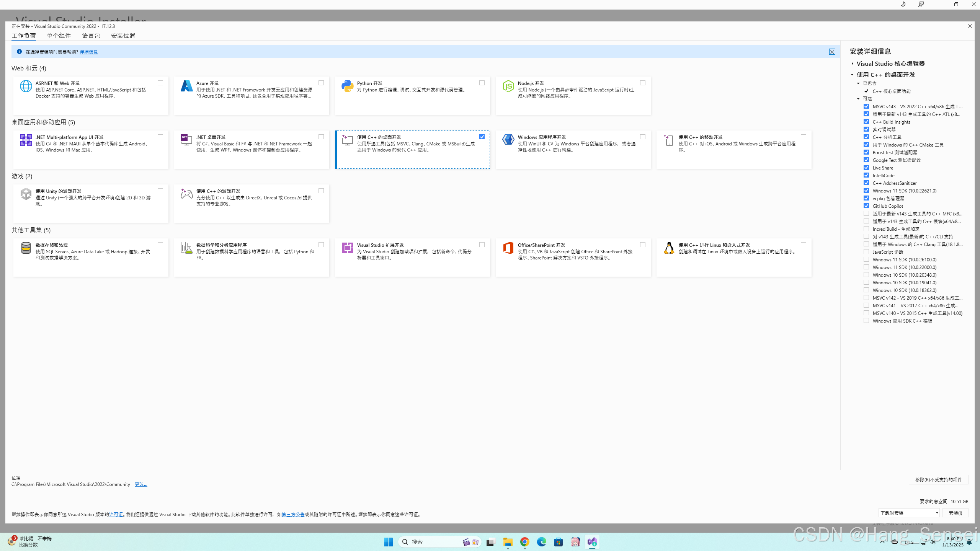Switch to the 单个组件 tab
The width and height of the screenshot is (980, 551).
(x=59, y=36)
